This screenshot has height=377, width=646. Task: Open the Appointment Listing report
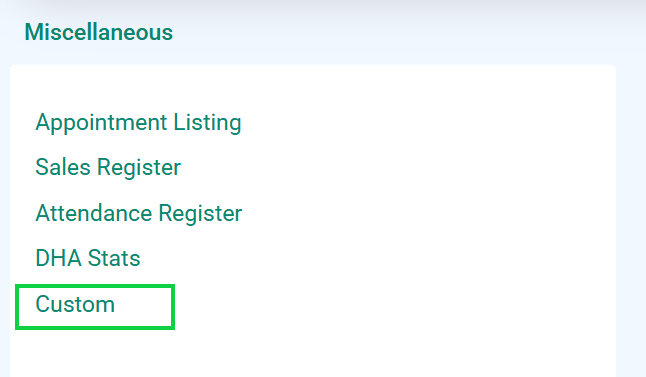coord(138,123)
